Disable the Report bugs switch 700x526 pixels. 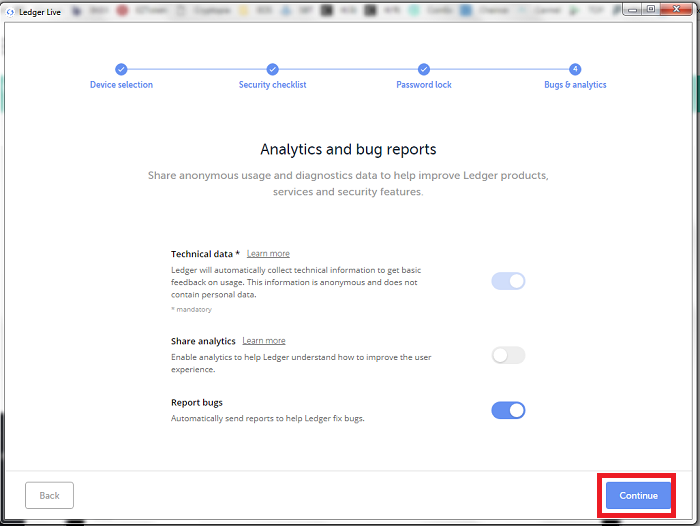508,410
